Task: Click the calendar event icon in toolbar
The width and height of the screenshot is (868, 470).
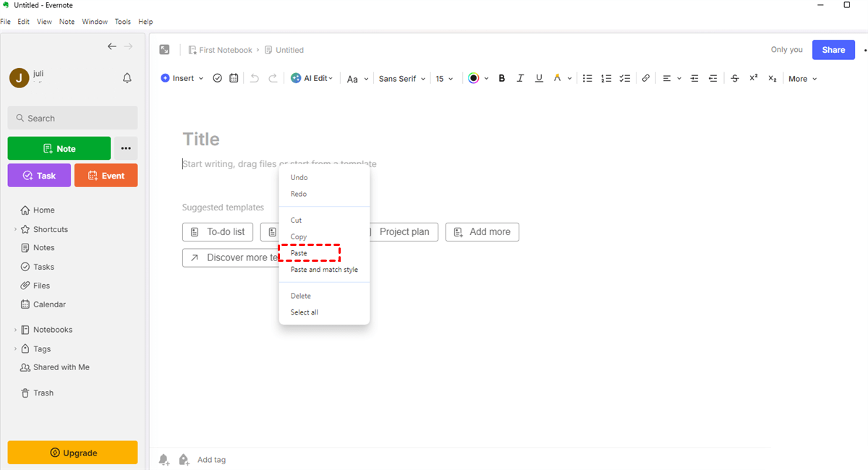Action: tap(234, 78)
